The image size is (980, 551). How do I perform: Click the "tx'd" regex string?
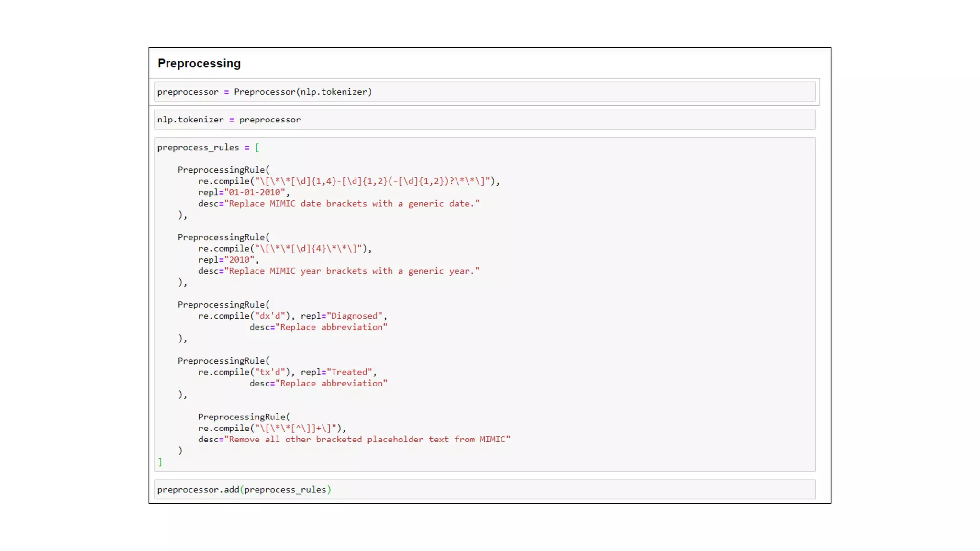(x=270, y=372)
